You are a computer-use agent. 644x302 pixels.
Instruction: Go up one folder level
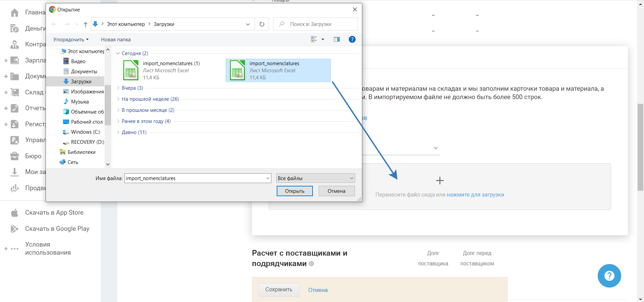tap(86, 24)
